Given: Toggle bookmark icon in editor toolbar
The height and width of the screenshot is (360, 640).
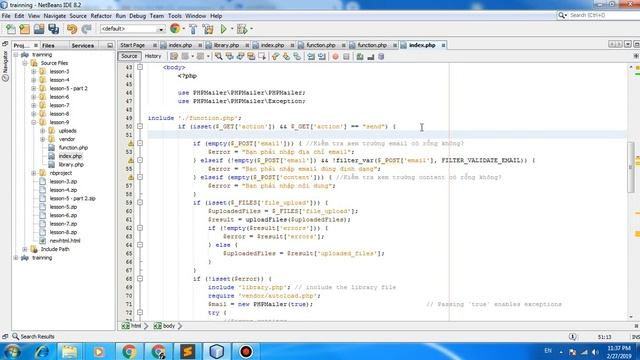Looking at the screenshot, I should tap(297, 56).
